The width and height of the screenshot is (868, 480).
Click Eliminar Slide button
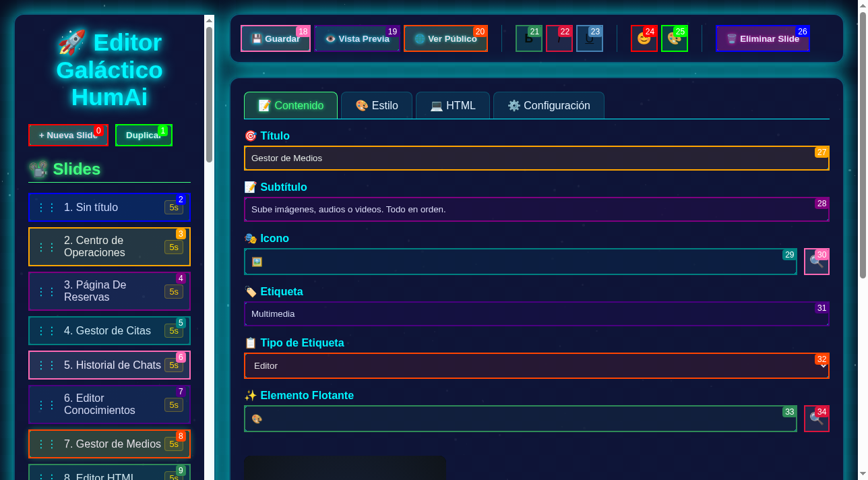[x=762, y=39]
